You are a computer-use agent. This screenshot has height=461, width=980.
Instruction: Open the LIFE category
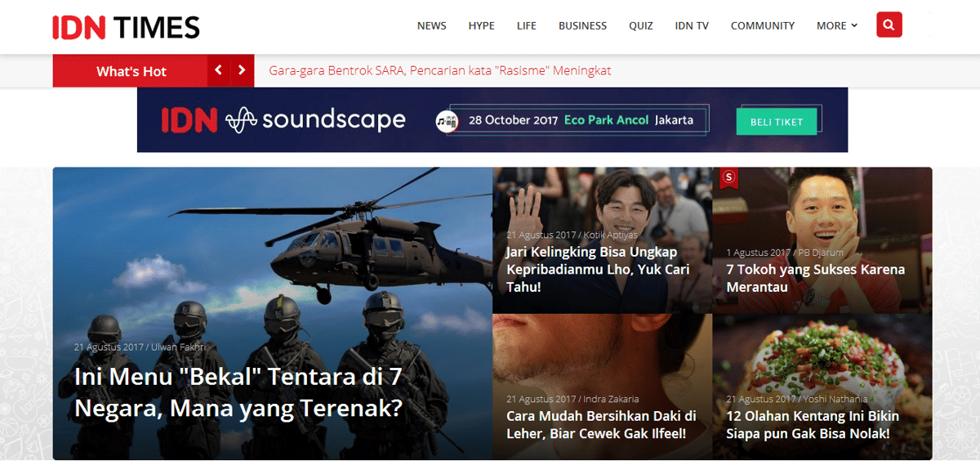526,26
